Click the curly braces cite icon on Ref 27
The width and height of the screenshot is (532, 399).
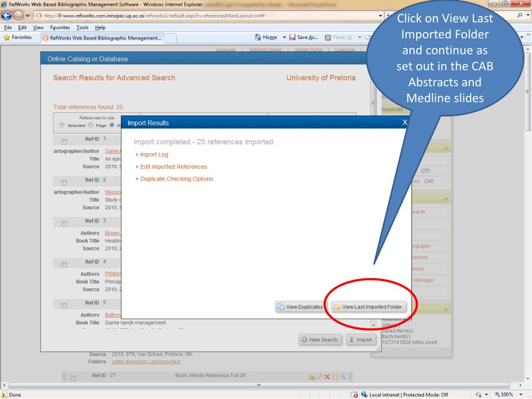pyautogui.click(x=335, y=377)
